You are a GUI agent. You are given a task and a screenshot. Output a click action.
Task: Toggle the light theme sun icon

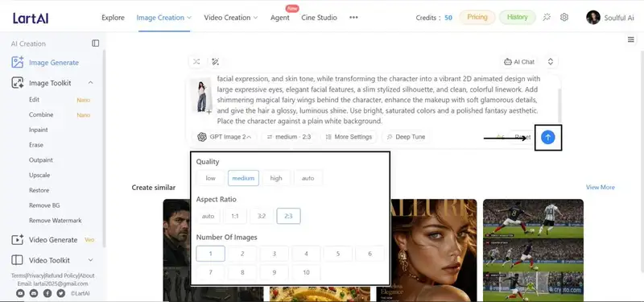547,17
